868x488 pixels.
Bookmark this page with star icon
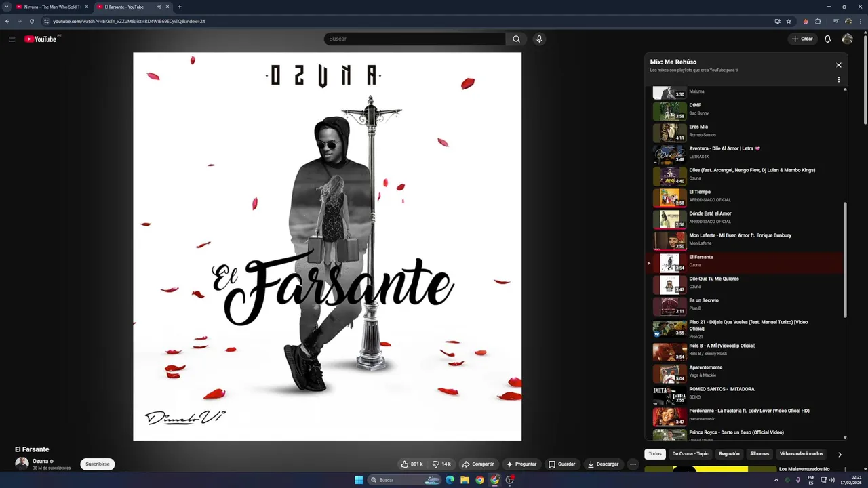pyautogui.click(x=789, y=21)
